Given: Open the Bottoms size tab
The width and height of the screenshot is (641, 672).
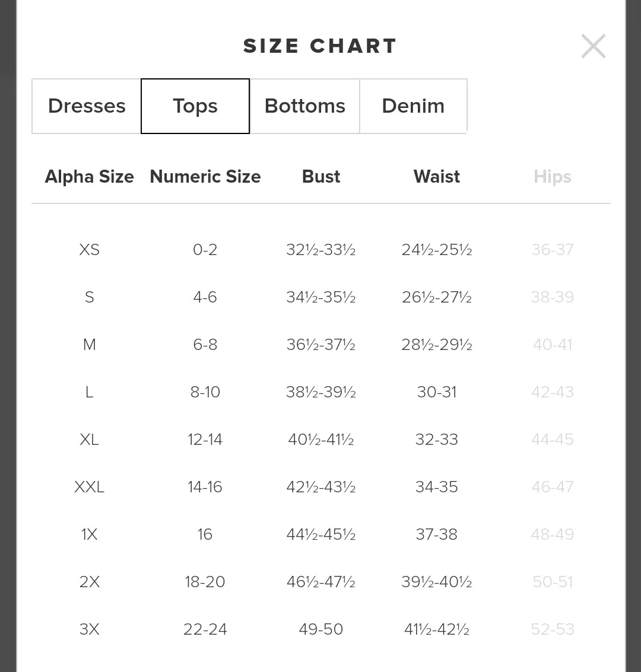Looking at the screenshot, I should pos(305,106).
